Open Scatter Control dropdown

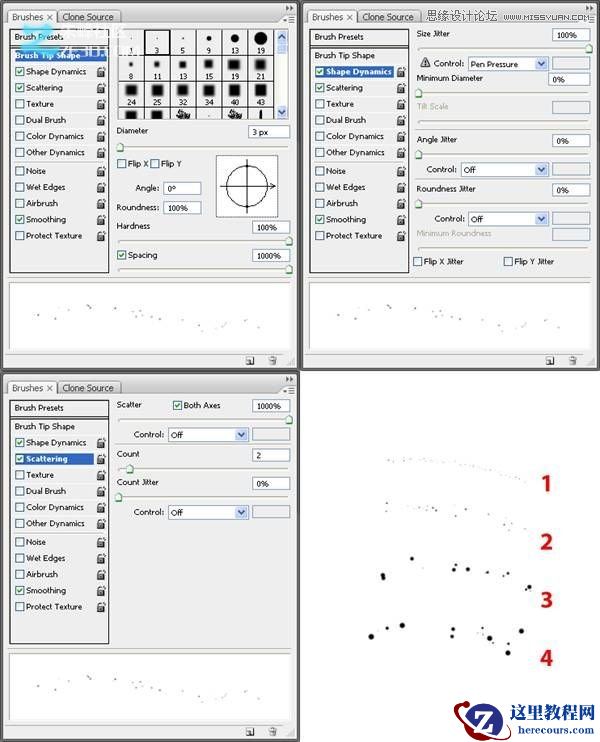pyautogui.click(x=208, y=435)
